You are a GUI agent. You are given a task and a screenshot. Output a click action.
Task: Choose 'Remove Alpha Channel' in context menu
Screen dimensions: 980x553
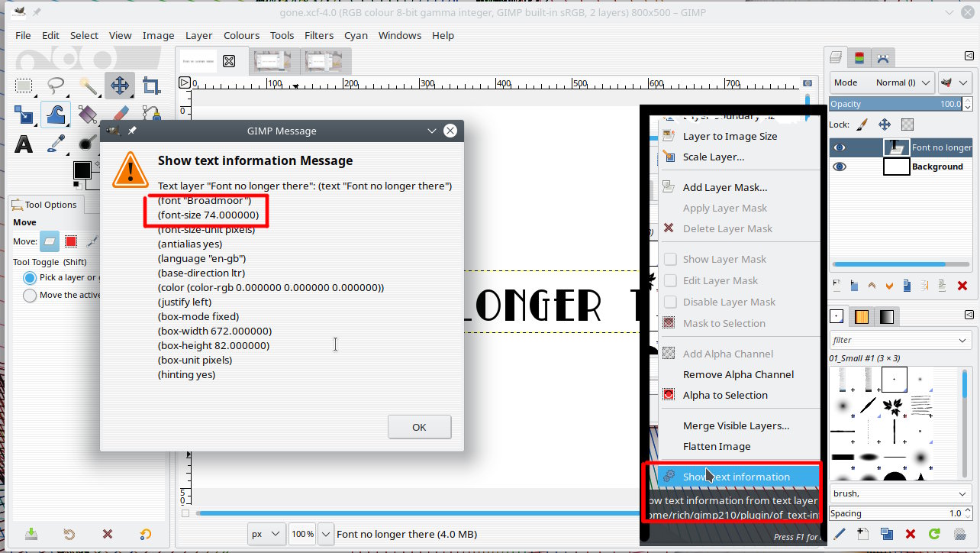739,374
